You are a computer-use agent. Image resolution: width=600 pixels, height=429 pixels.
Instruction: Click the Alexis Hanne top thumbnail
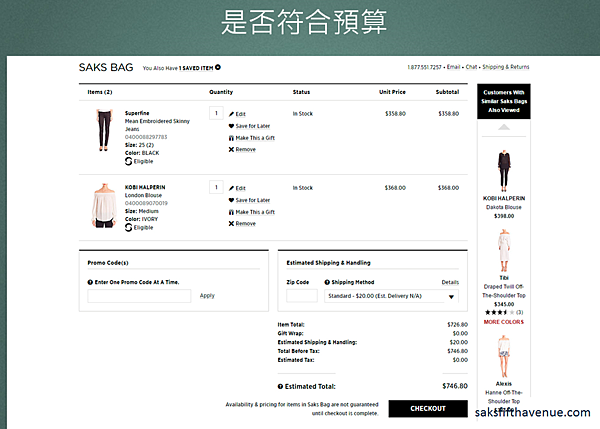tap(504, 357)
